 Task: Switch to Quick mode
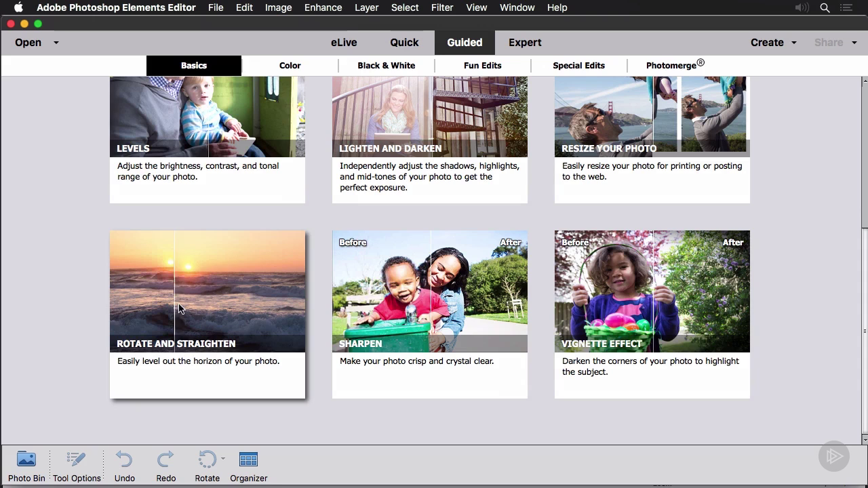coord(404,42)
